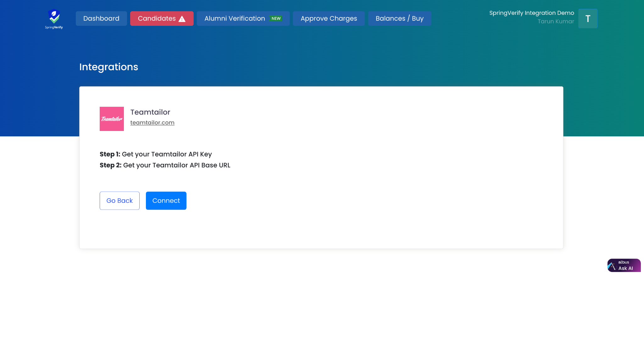The image size is (644, 364).
Task: Click the Integrations heading
Action: point(108,67)
